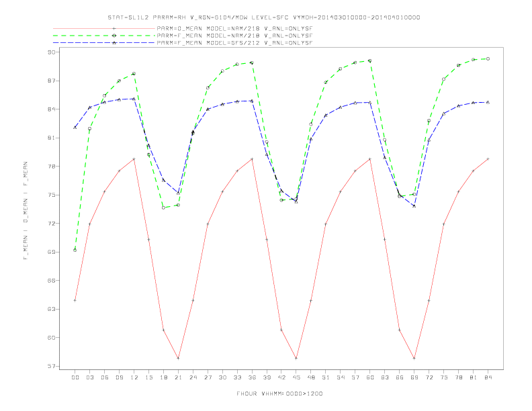
Task: Click the y-axis tick label 60
Action: (x=51, y=338)
